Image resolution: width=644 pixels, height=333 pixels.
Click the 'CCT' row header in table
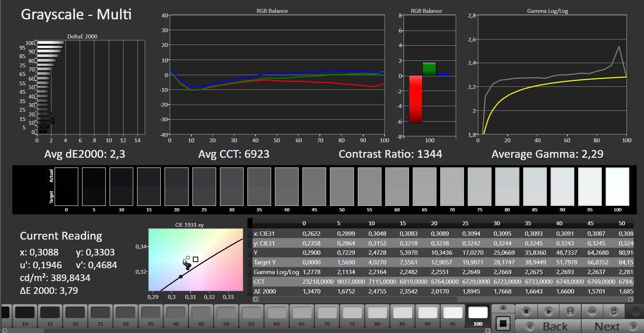tap(259, 282)
